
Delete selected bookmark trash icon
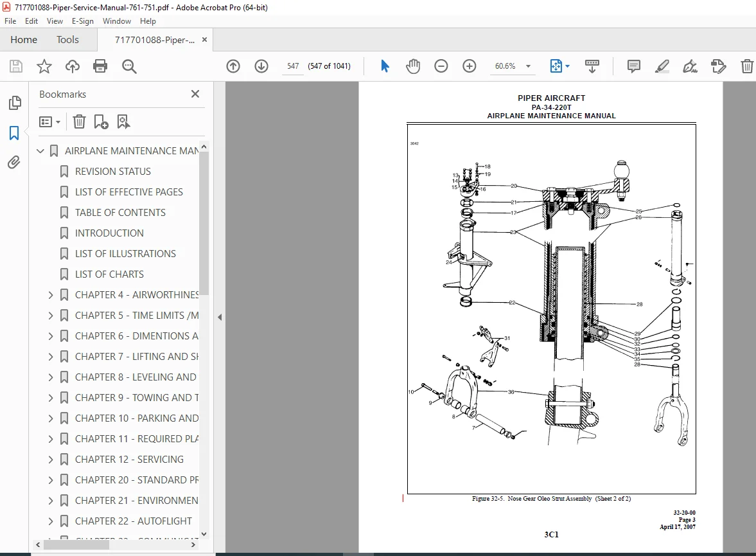click(x=79, y=121)
